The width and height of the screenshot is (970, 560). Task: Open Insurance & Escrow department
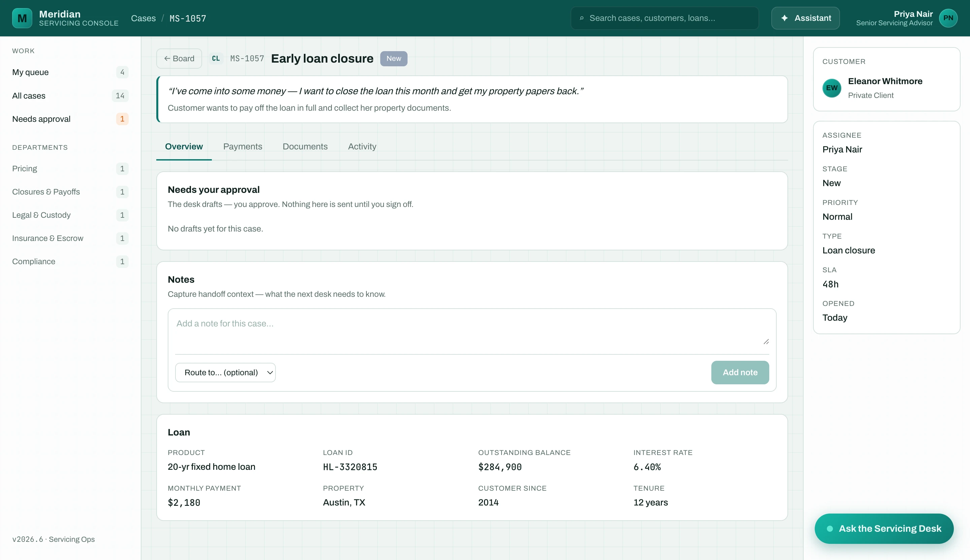[70, 238]
